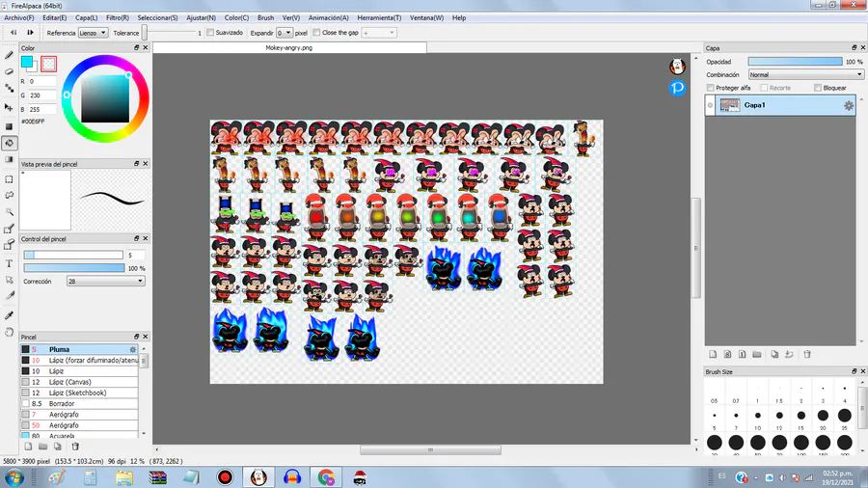Add a new 1-bit layer
Image resolution: width=868 pixels, height=488 pixels.
click(742, 354)
